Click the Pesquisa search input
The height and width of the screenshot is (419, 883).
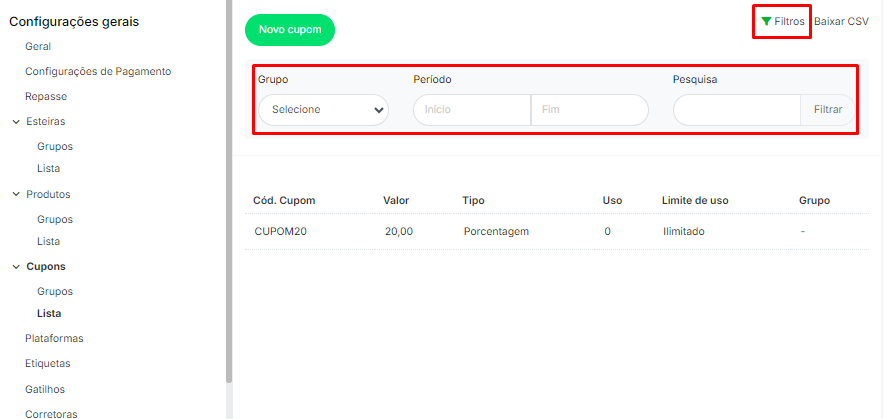coord(736,110)
